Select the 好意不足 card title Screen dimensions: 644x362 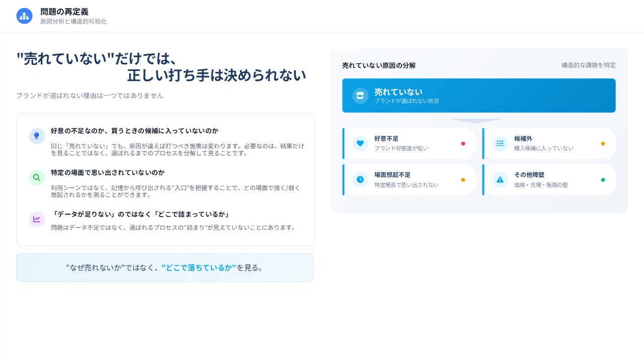(386, 139)
